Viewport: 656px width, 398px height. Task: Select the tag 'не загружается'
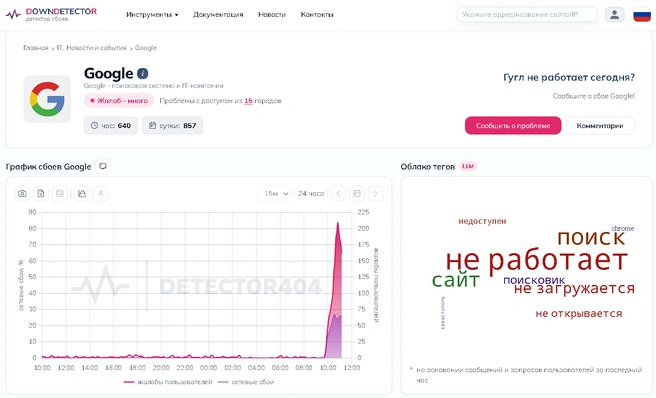coord(574,289)
